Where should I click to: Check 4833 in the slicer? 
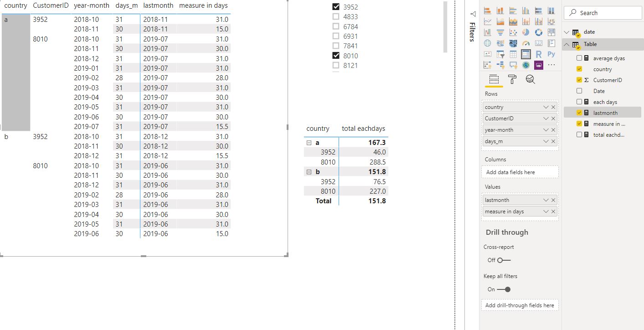(336, 17)
